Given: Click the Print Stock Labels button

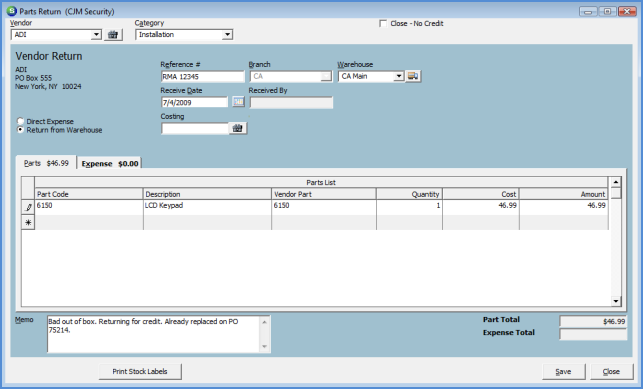Looking at the screenshot, I should coord(140,371).
